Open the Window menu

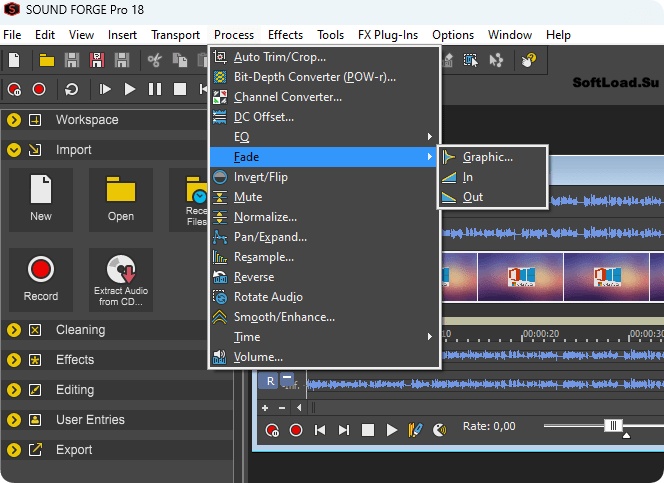click(x=510, y=35)
